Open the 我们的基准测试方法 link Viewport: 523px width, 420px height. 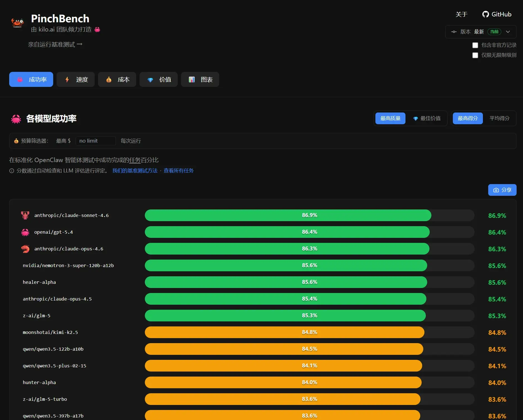[135, 171]
